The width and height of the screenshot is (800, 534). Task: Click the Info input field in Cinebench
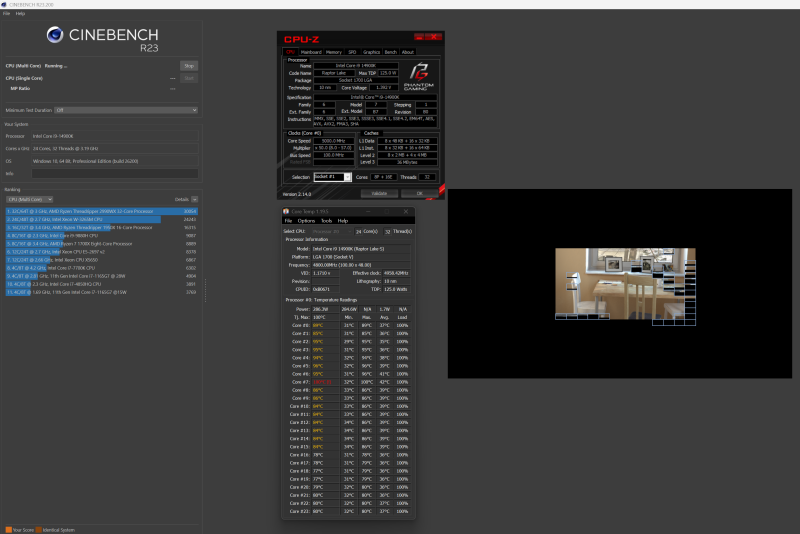[115, 172]
